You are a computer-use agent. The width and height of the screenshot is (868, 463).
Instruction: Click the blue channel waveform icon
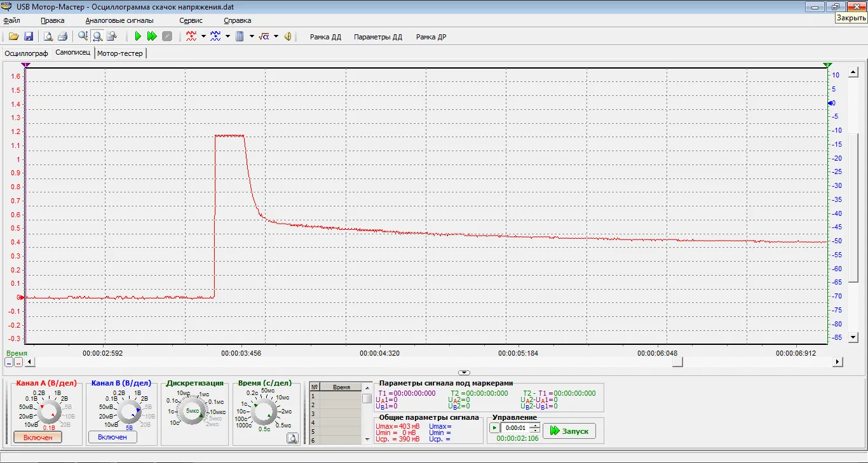[x=215, y=37]
